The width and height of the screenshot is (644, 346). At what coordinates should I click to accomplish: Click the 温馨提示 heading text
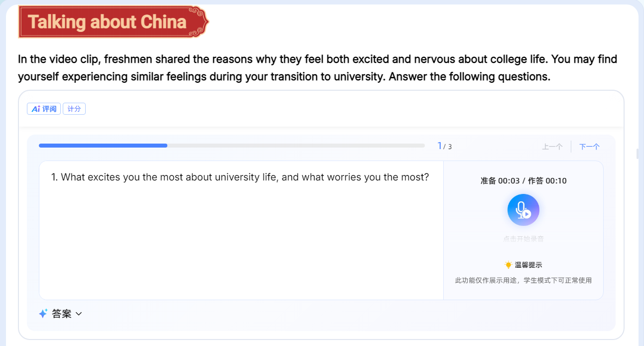tap(528, 265)
